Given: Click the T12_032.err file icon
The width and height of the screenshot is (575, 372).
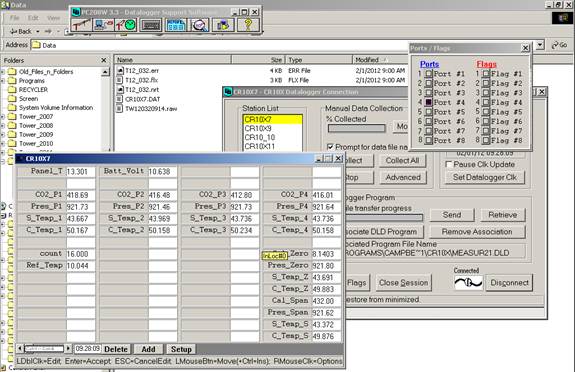Looking at the screenshot, I should pos(120,70).
